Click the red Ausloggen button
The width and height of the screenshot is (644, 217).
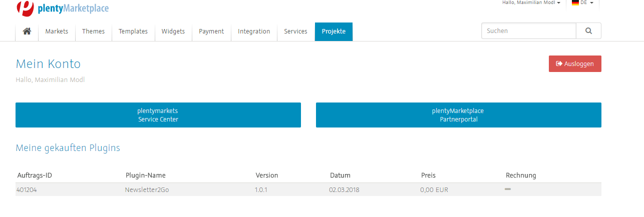(x=575, y=64)
